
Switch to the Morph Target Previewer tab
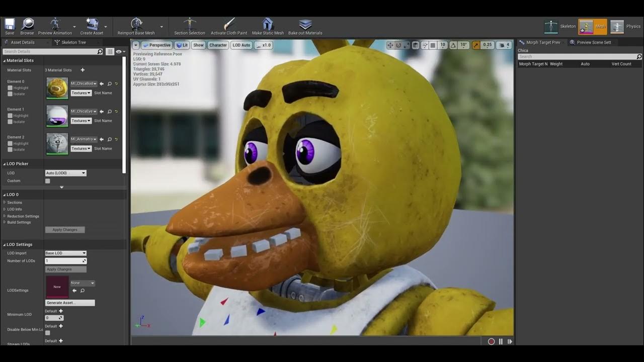pyautogui.click(x=543, y=42)
